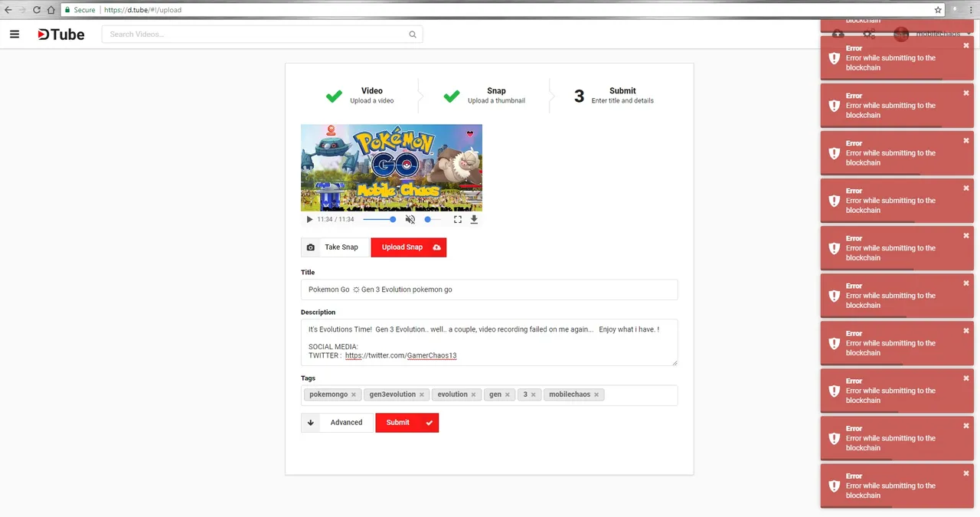Remove the pokemongo tag
The width and height of the screenshot is (980, 517).
pos(354,395)
